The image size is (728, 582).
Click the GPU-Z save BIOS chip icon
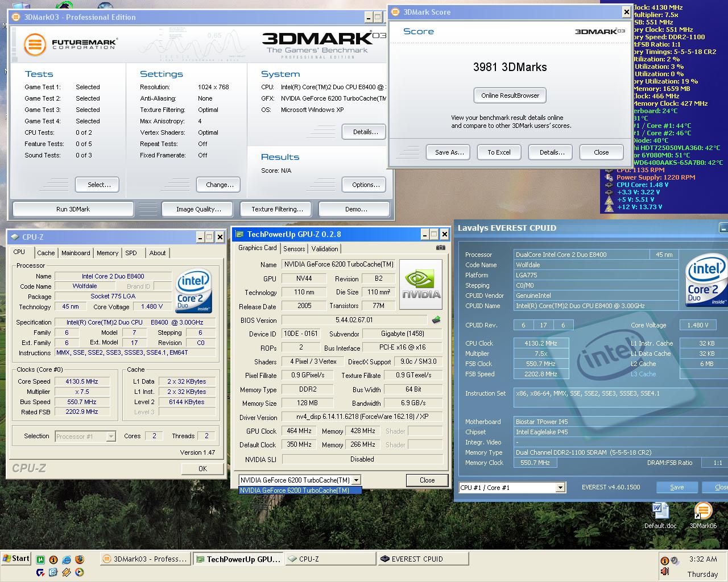pyautogui.click(x=436, y=320)
